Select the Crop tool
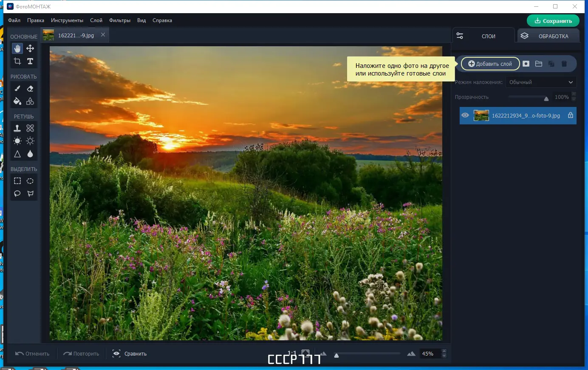Screen dimensions: 588x370 coord(17,61)
